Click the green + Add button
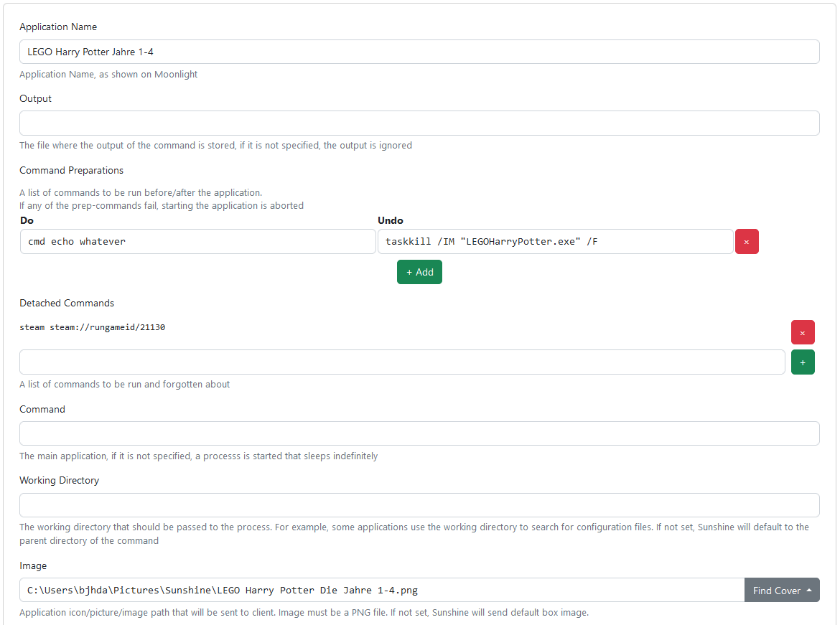 [419, 272]
